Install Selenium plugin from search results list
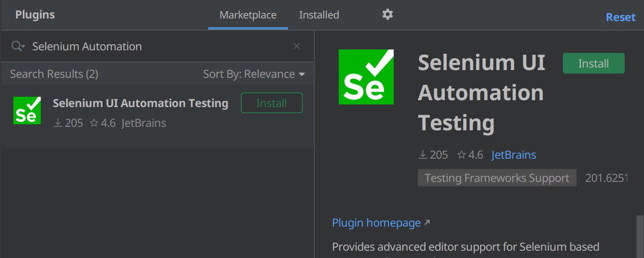 pyautogui.click(x=272, y=103)
